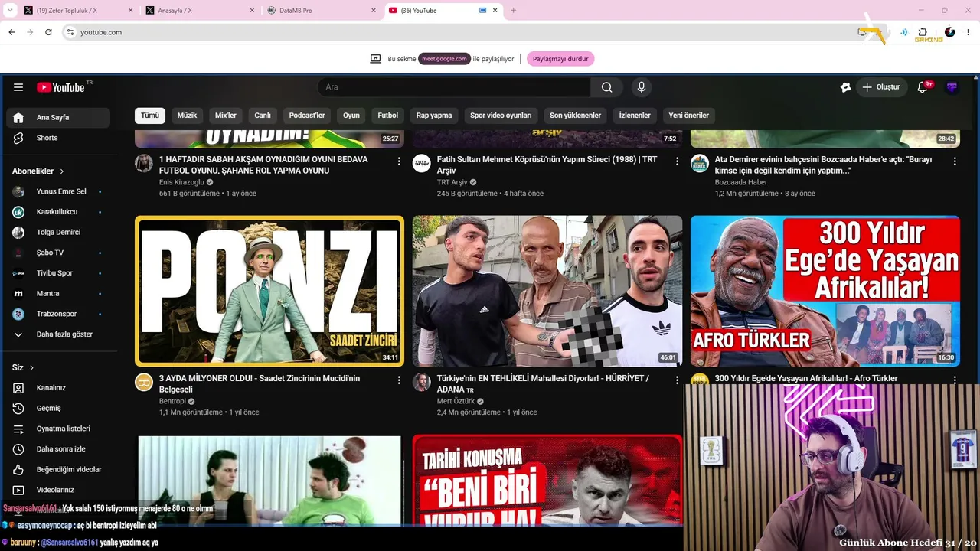Open the Abonelikler section header
The image size is (980, 551).
[38, 171]
